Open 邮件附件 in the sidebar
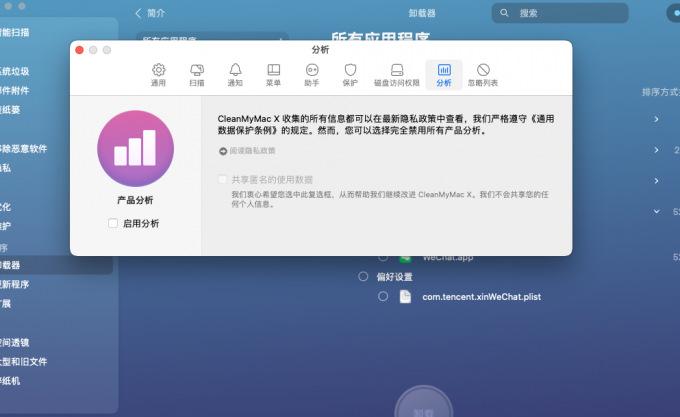680x417 pixels. 15,91
